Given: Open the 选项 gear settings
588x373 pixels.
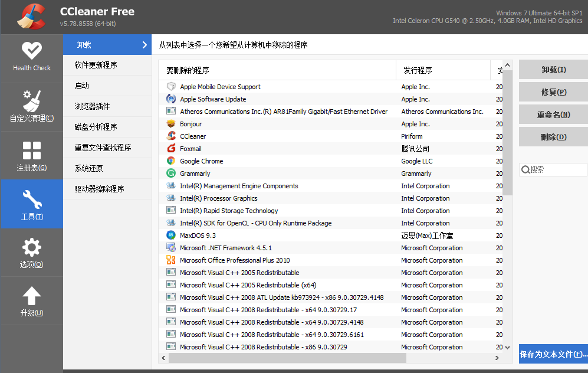Looking at the screenshot, I should point(31,253).
